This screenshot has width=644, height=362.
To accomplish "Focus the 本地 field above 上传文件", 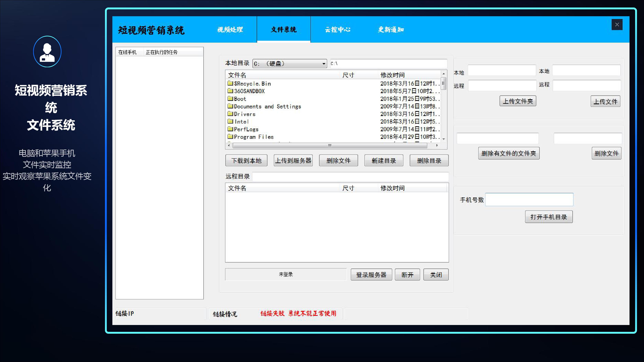I will [x=586, y=70].
